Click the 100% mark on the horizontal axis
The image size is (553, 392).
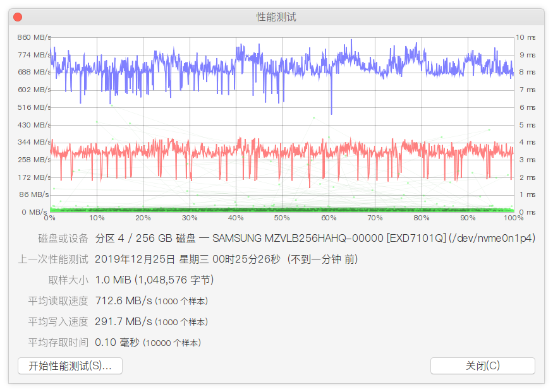(514, 218)
